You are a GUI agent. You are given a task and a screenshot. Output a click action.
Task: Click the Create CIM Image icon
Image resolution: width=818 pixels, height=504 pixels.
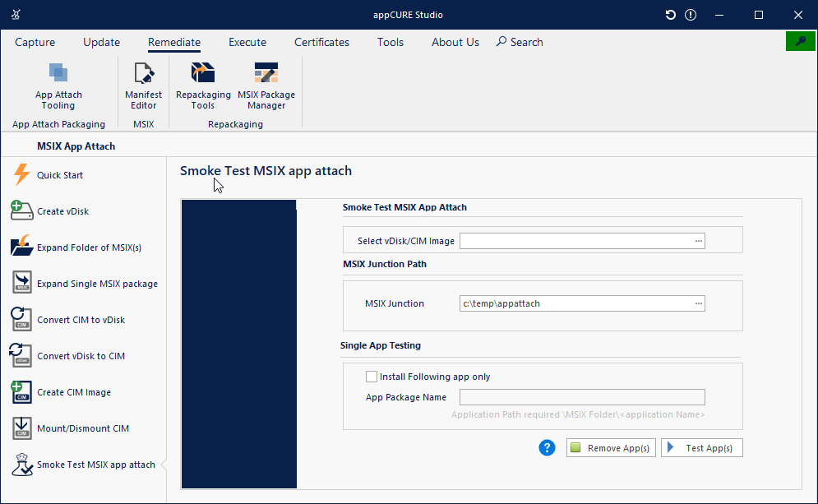tap(21, 392)
